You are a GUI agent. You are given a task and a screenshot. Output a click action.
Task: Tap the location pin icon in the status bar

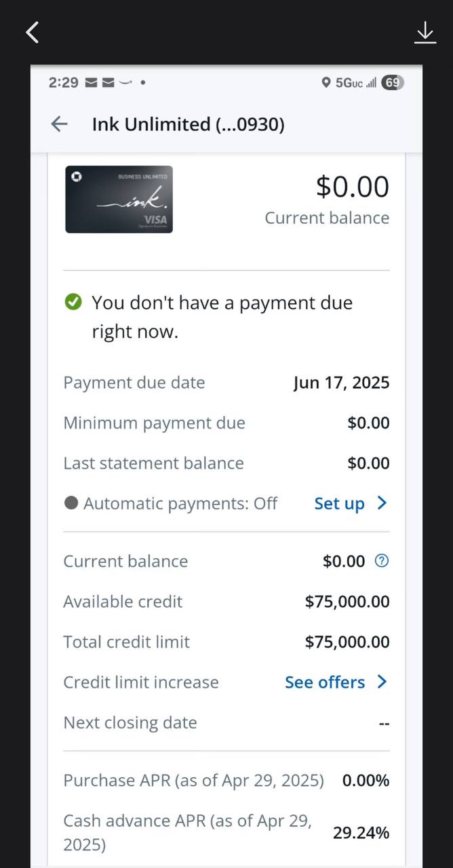pyautogui.click(x=326, y=83)
